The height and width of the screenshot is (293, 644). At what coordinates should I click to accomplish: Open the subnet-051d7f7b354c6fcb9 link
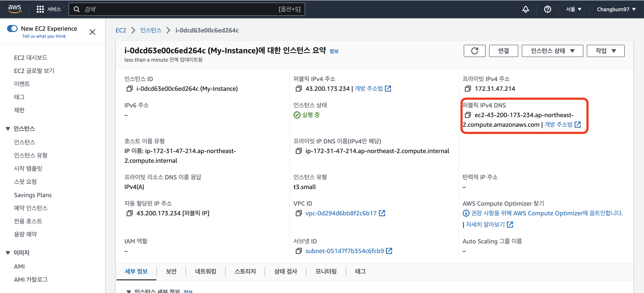(x=344, y=251)
